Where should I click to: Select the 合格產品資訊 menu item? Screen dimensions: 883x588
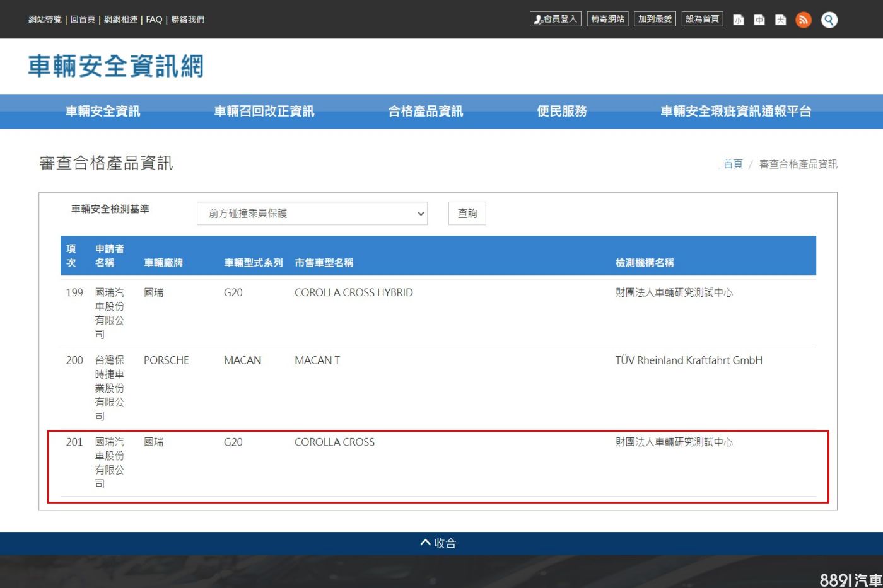click(x=426, y=112)
